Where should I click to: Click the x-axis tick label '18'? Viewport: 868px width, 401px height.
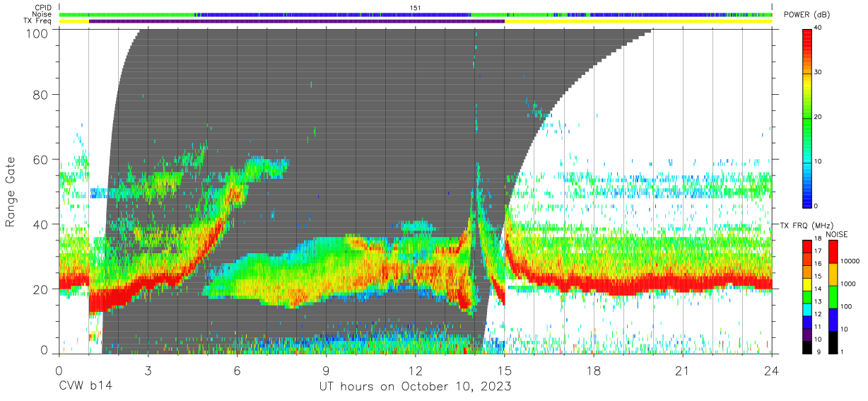pyautogui.click(x=594, y=370)
